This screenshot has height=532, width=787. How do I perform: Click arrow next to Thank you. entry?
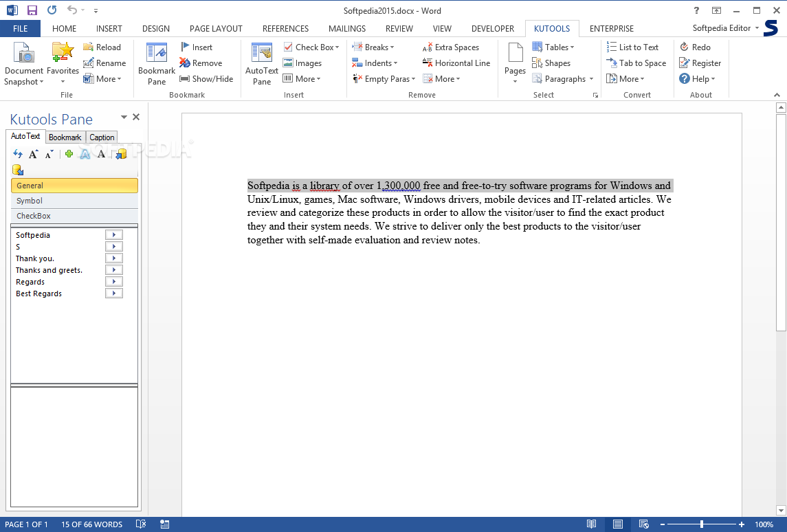coord(114,258)
